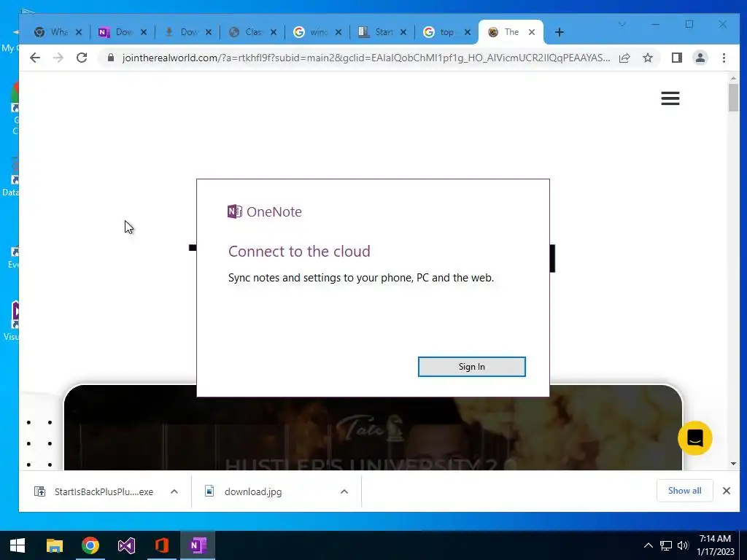
Task: Click Show all downloads
Action: coord(684,491)
